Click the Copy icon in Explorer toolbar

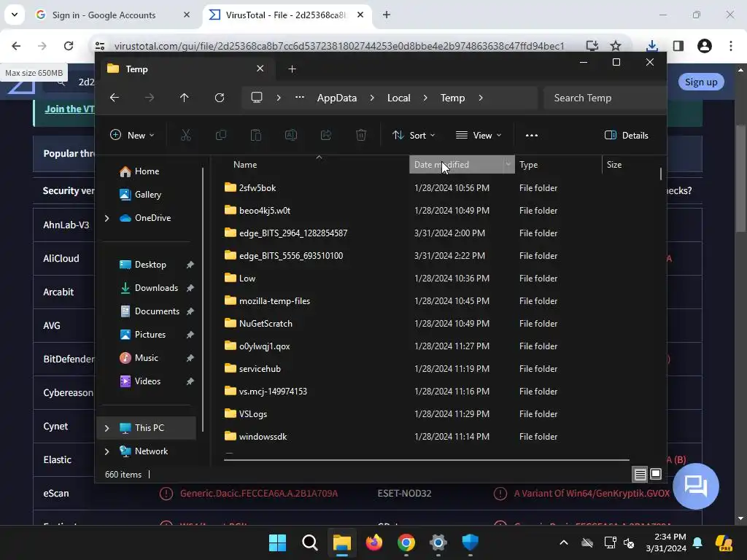[x=220, y=135]
